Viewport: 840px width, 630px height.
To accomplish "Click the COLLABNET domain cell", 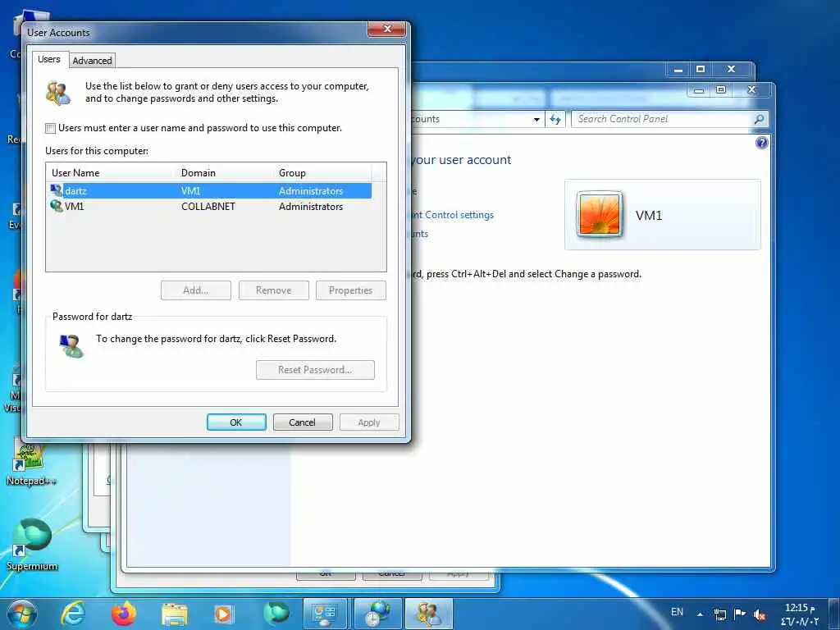I will pyautogui.click(x=208, y=206).
